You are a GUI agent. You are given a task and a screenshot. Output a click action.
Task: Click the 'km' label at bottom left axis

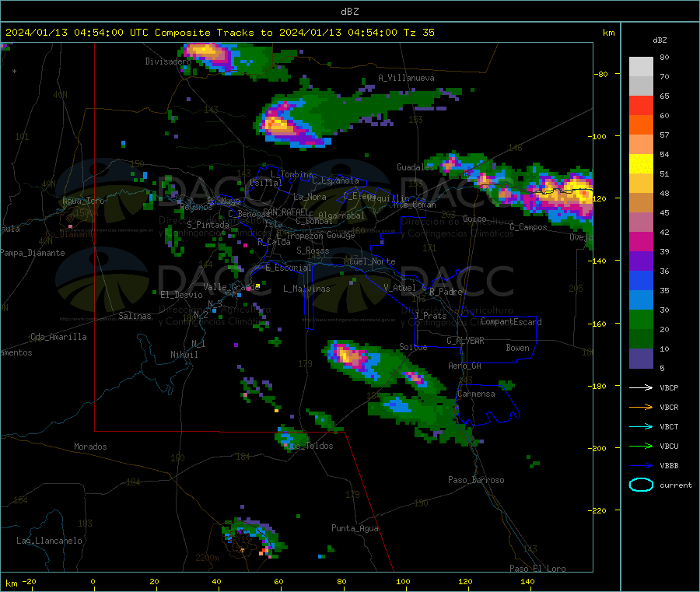click(x=11, y=583)
